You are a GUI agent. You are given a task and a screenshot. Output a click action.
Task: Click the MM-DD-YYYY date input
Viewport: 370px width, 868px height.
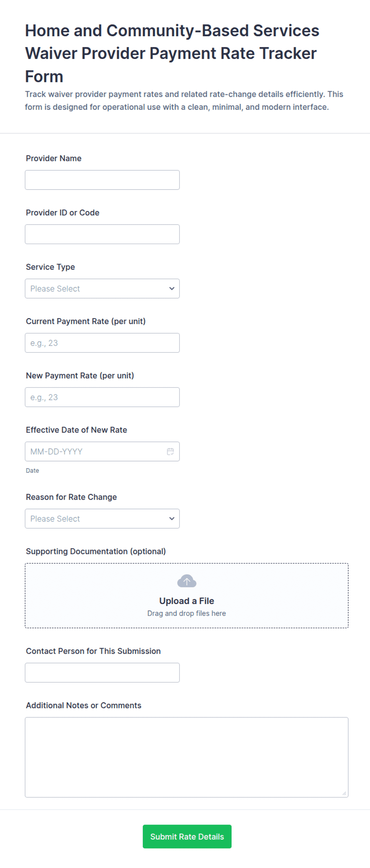pyautogui.click(x=102, y=452)
